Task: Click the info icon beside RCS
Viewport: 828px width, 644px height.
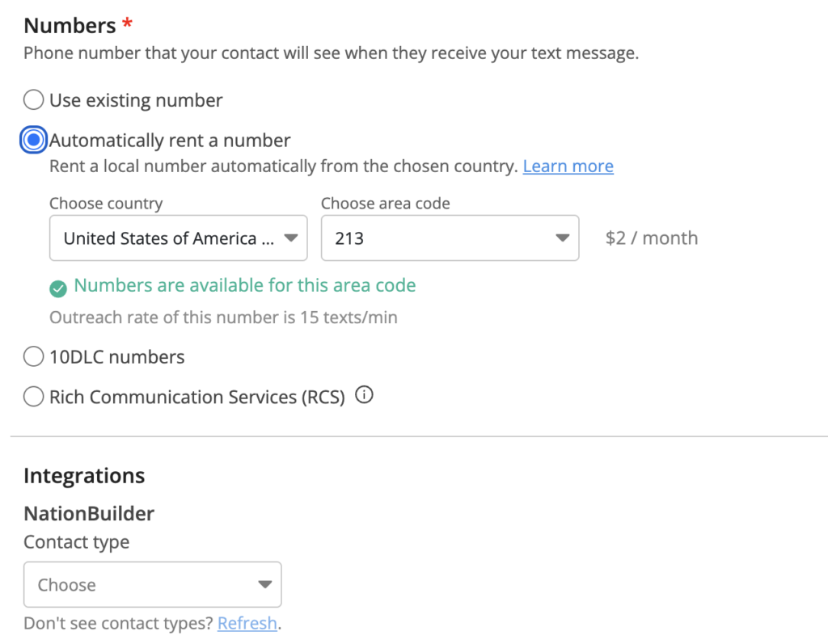Action: click(365, 396)
